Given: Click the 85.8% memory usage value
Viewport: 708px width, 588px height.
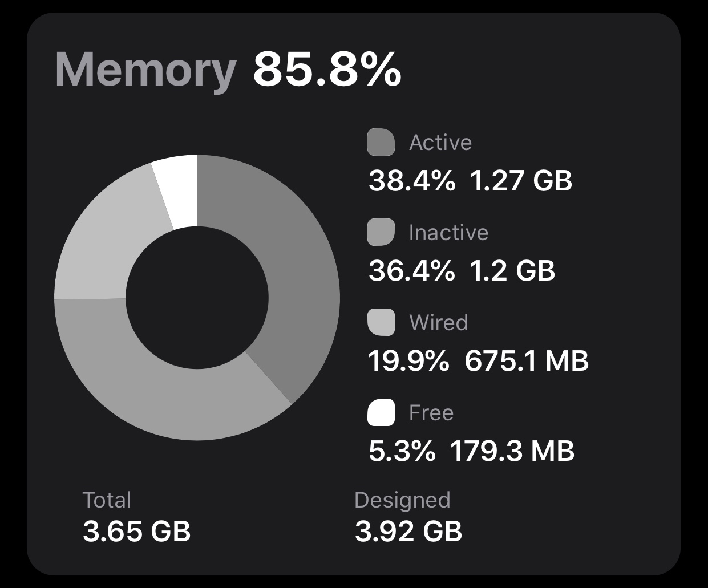Looking at the screenshot, I should (x=327, y=70).
